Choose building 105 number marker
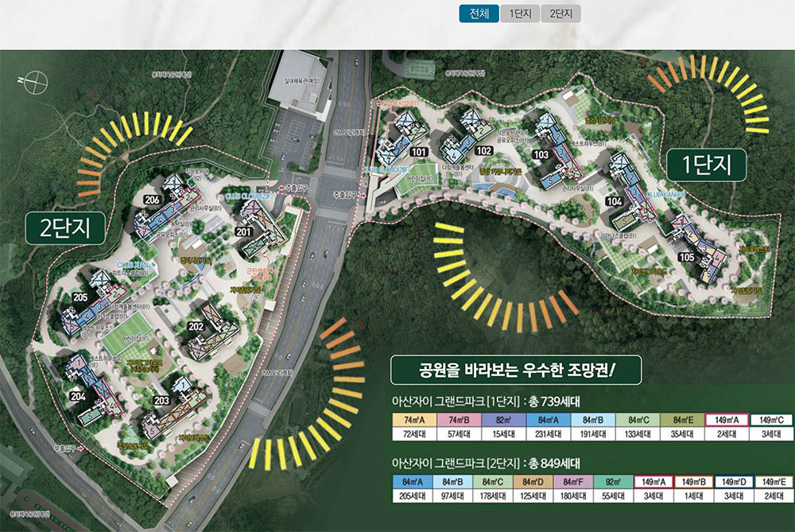 pos(686,256)
